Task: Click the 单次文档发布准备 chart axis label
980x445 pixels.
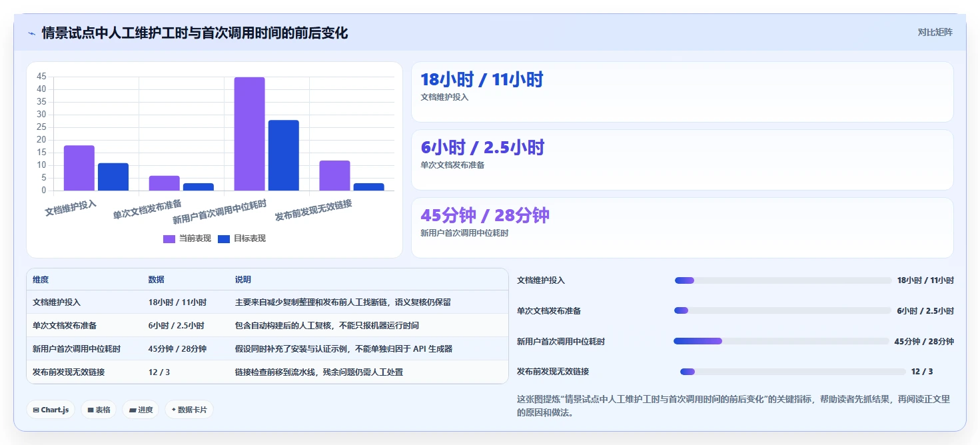Action: pos(147,209)
